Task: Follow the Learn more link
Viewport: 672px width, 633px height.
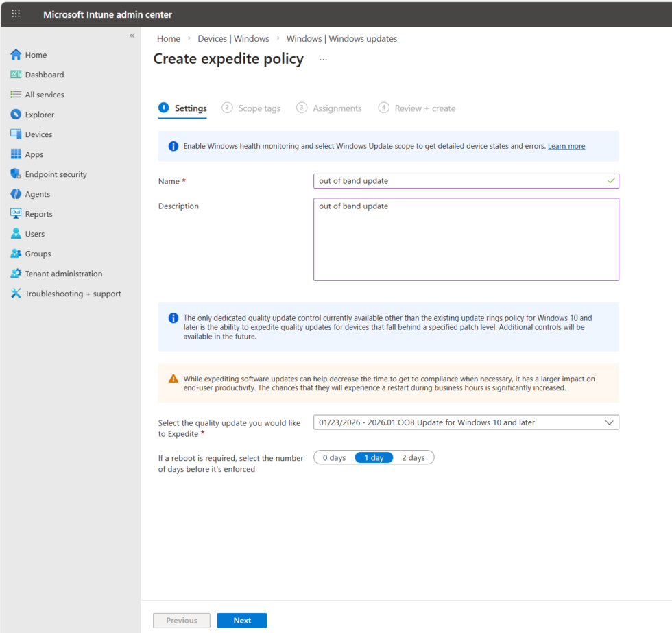Action: point(566,146)
